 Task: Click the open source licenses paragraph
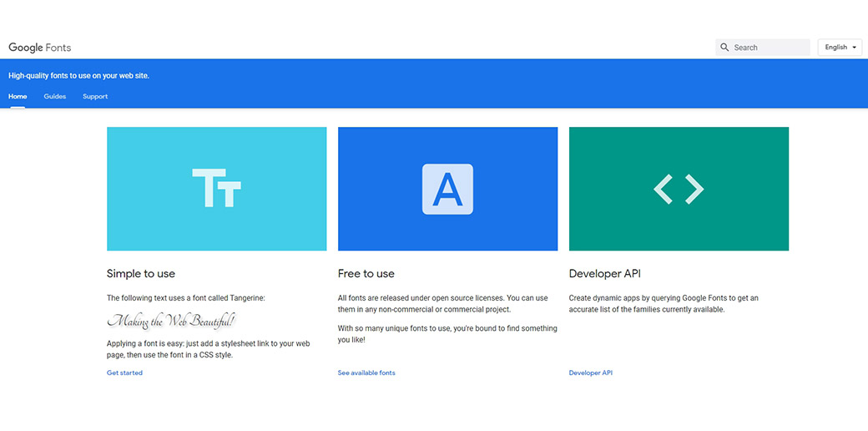(x=442, y=303)
